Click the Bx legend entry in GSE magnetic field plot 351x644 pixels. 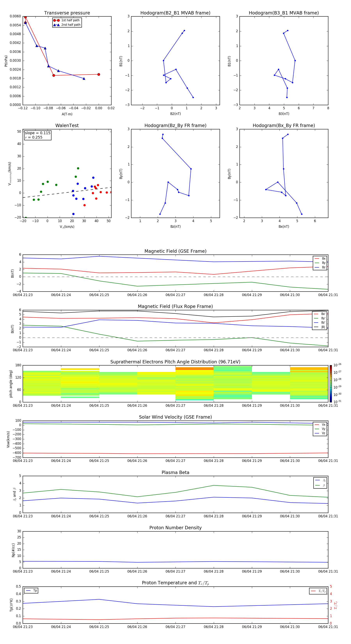[320, 259]
